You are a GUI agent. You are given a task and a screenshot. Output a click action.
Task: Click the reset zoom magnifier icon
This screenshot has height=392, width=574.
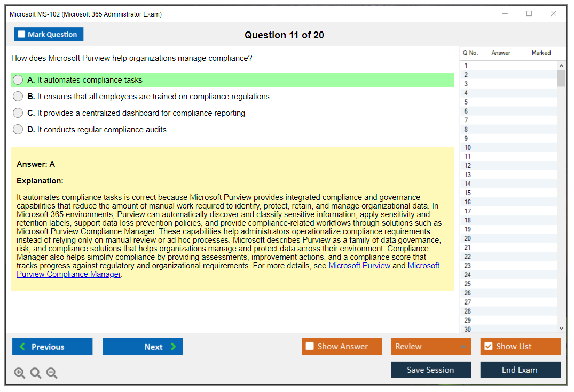point(36,373)
